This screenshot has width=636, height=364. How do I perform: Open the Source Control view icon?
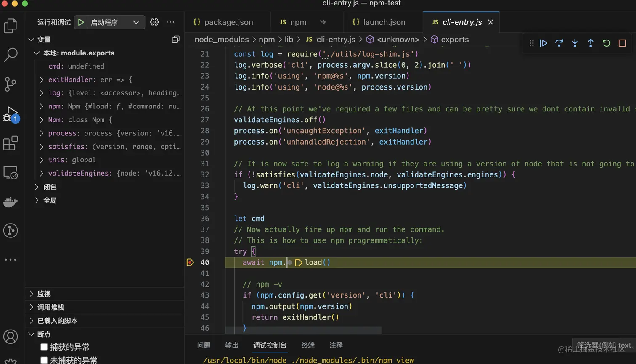(x=11, y=84)
